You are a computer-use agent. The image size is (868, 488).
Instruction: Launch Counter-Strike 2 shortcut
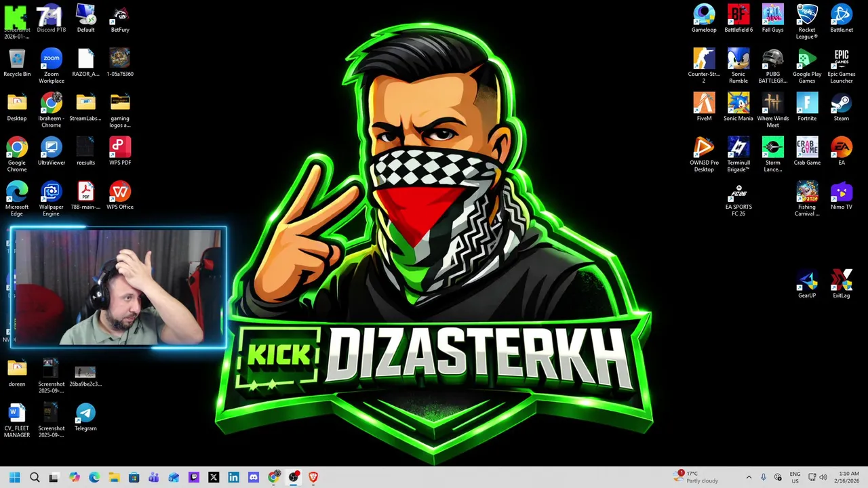coord(704,66)
